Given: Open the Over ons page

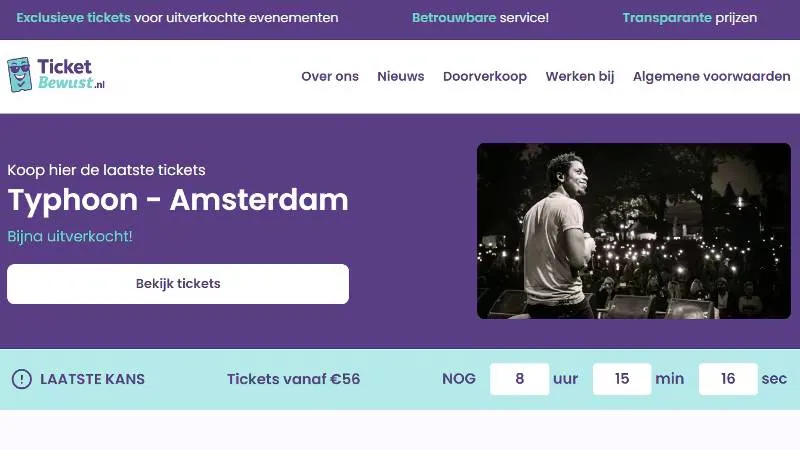Looking at the screenshot, I should click(330, 77).
